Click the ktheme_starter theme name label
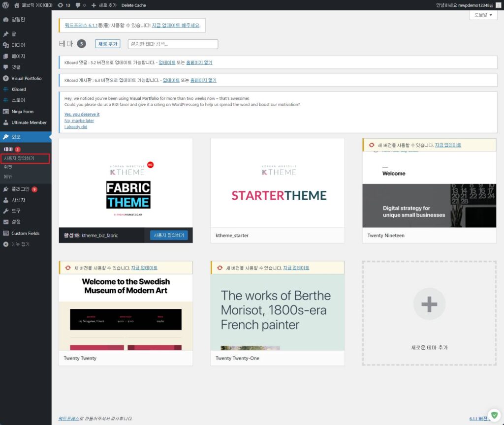 point(232,236)
